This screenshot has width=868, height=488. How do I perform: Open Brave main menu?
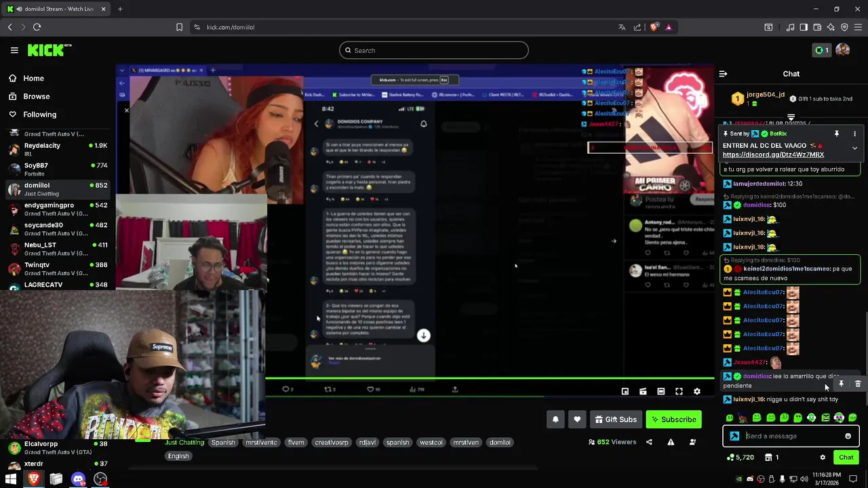point(858,27)
